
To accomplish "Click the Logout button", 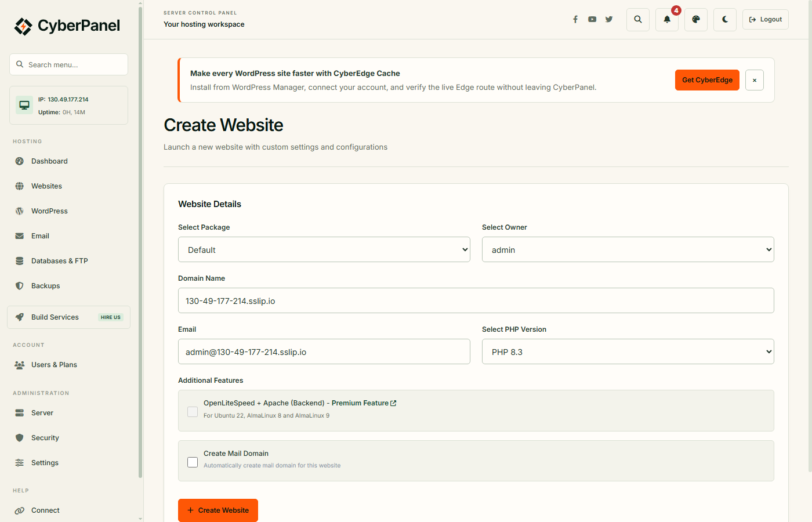I will pyautogui.click(x=766, y=20).
